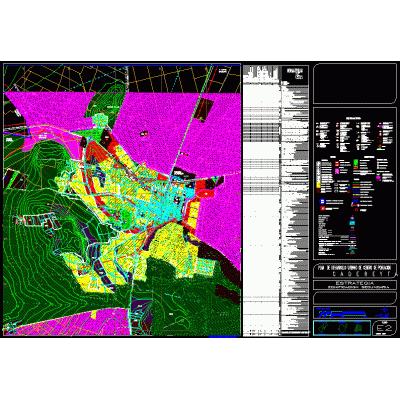Click the cyan block in legend
The height and width of the screenshot is (400, 400).
click(x=352, y=223)
